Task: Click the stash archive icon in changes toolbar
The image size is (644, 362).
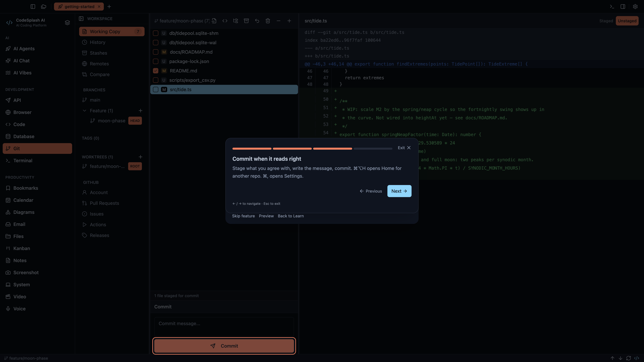Action: (x=246, y=21)
